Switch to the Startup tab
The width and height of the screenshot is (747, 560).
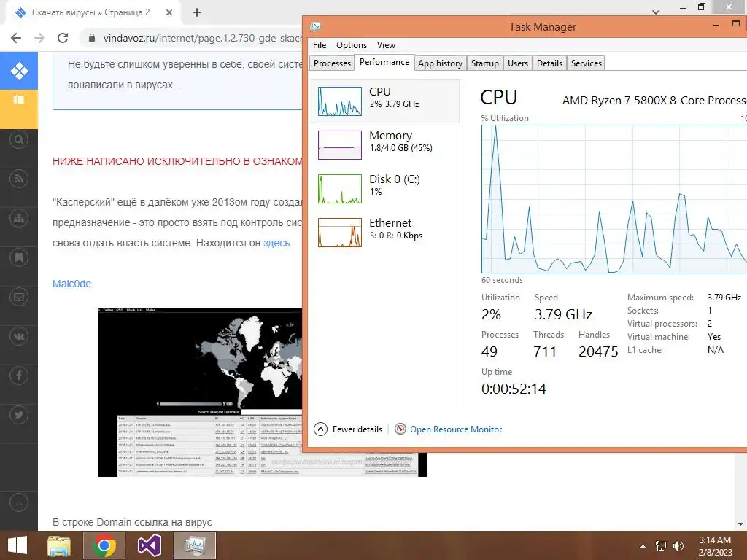[x=485, y=63]
